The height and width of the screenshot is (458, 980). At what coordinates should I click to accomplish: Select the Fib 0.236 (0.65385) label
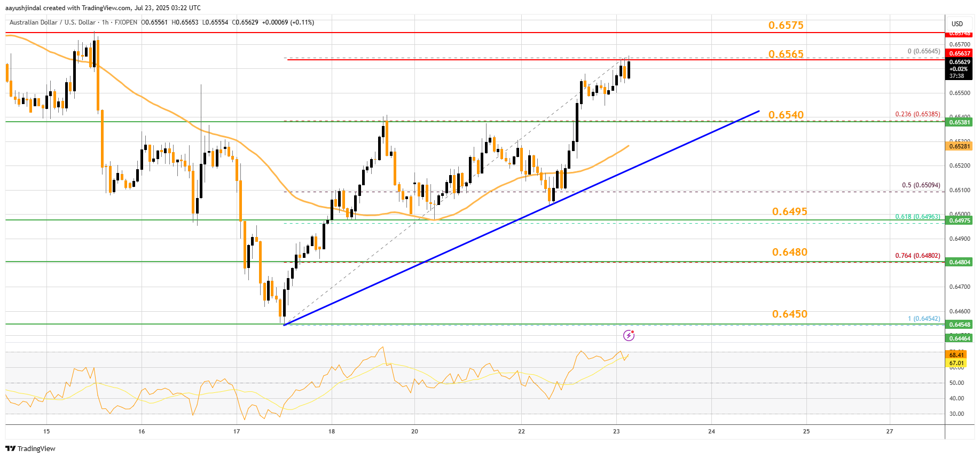918,114
